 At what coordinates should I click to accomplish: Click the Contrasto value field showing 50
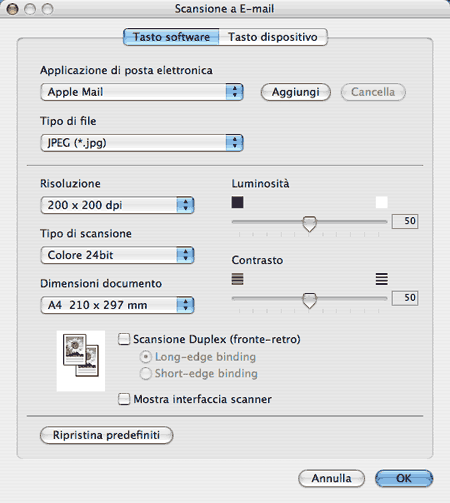coord(405,298)
